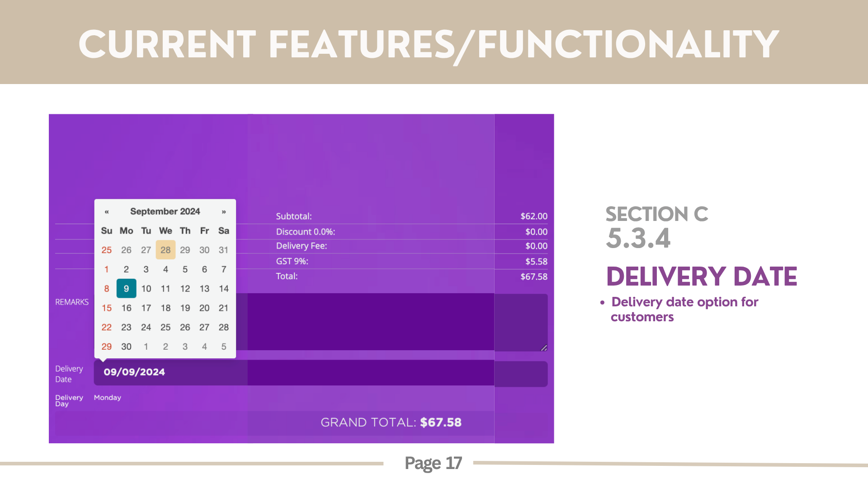Viewport: 868px width, 488px height.
Task: Click the Delivery Date input field
Action: coord(321,373)
